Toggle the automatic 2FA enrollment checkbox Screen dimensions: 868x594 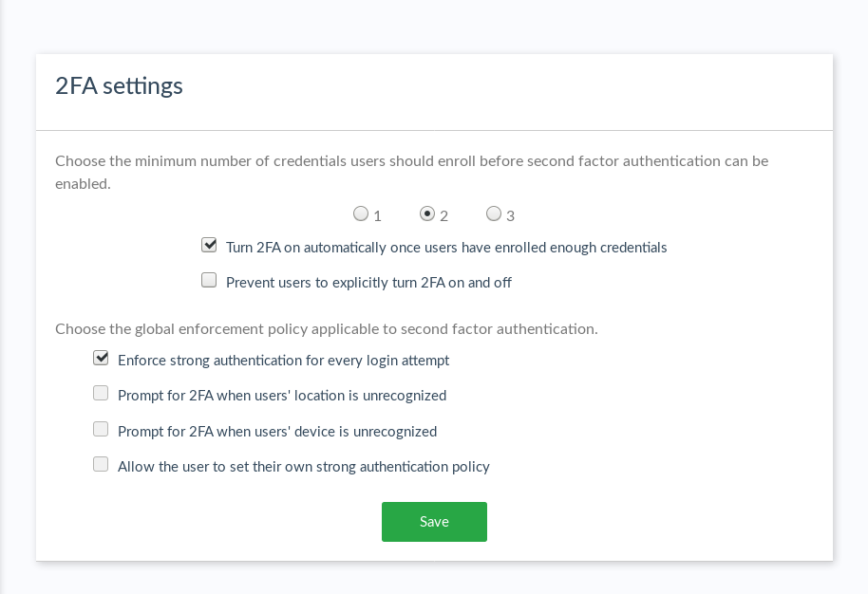(x=209, y=245)
